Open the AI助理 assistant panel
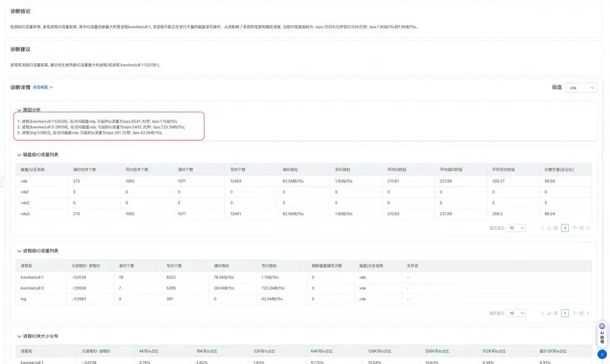610x364 pixels. tap(602, 337)
